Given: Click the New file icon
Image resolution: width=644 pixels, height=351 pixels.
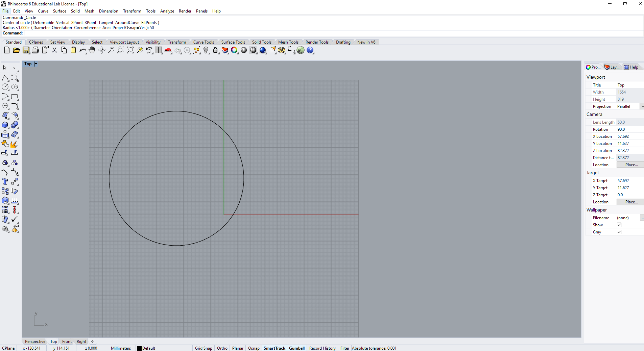Looking at the screenshot, I should pos(7,50).
